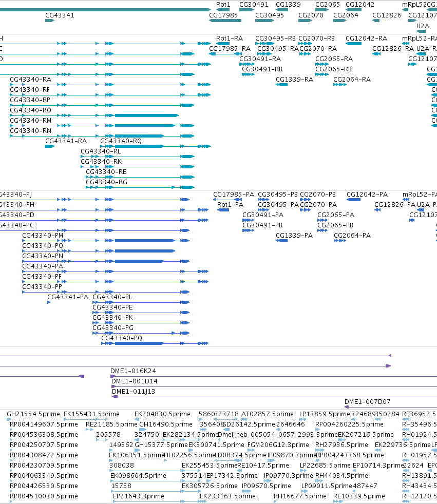Select the DME1-011J13 clone label
Viewport: 437px width, 504px height.
tap(134, 392)
